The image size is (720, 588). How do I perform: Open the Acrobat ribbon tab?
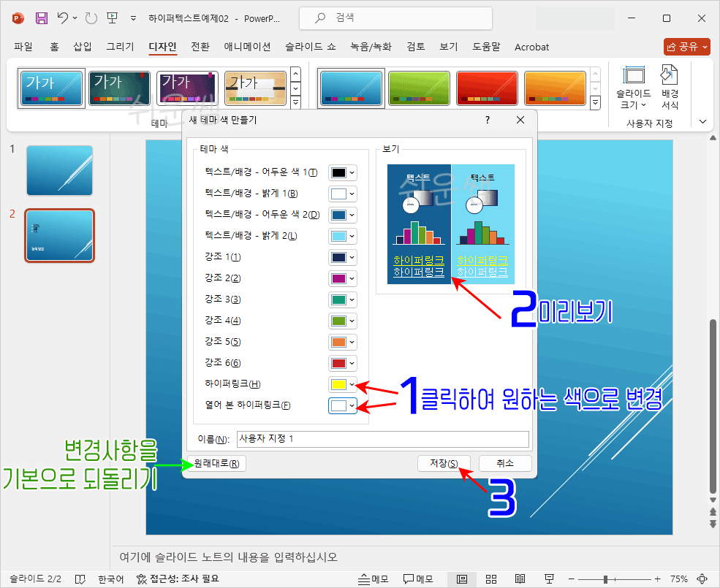click(x=531, y=47)
